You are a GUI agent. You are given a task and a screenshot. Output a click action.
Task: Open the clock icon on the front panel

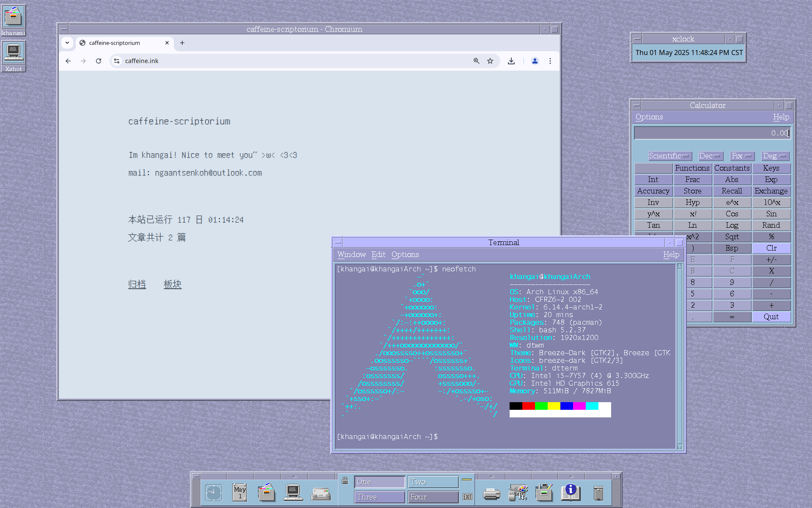(214, 493)
